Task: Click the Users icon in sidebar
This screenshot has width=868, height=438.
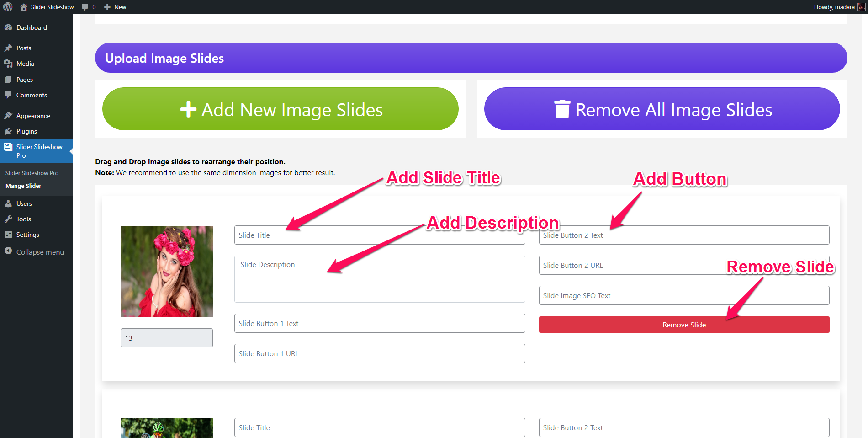Action: click(8, 203)
